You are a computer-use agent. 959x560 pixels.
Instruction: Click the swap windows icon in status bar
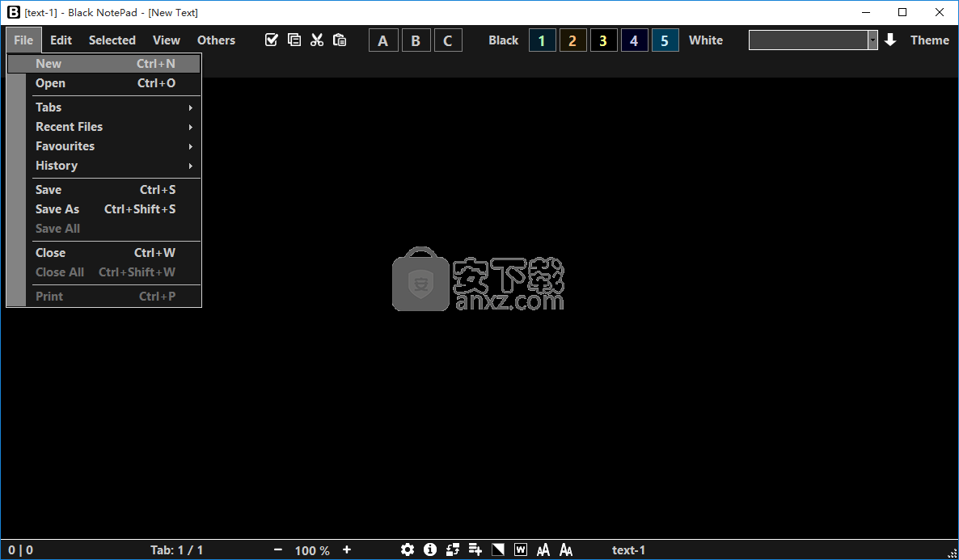[453, 549]
